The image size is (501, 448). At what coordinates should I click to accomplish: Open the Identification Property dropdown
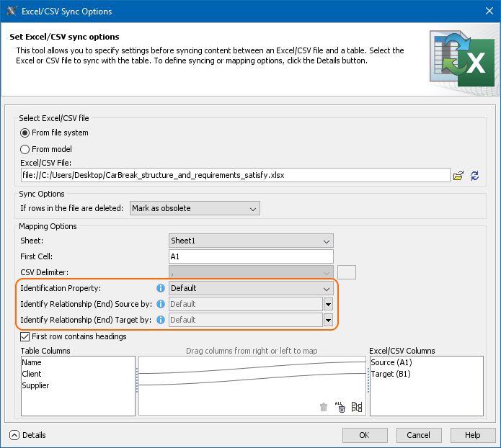click(251, 288)
